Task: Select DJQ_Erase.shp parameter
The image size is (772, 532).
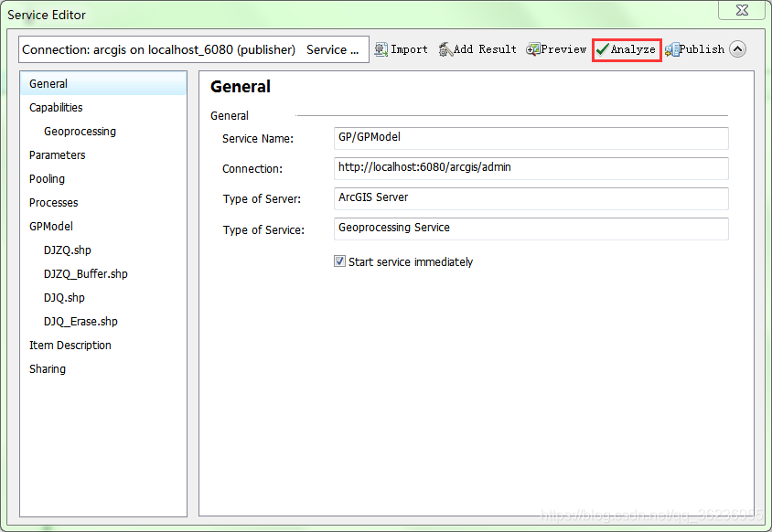Action: point(80,322)
